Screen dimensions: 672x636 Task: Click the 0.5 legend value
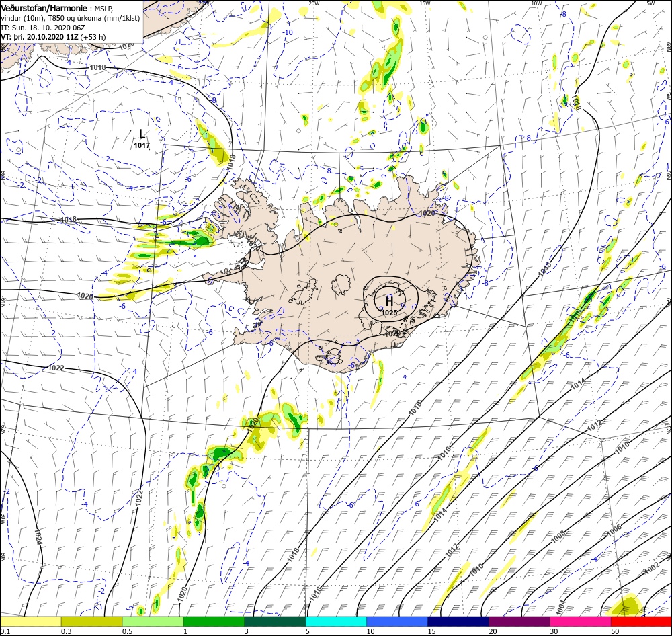click(x=128, y=631)
